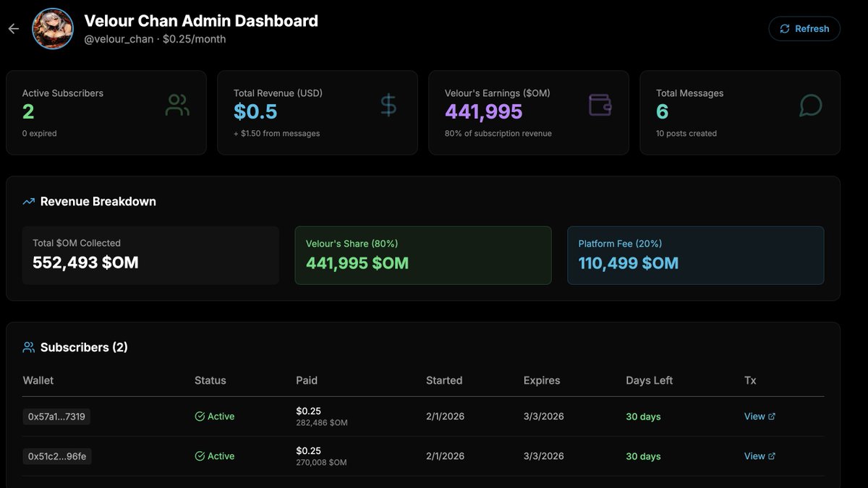Click the circular refresh arrows icon
Image resolution: width=868 pixels, height=488 pixels.
click(x=784, y=28)
